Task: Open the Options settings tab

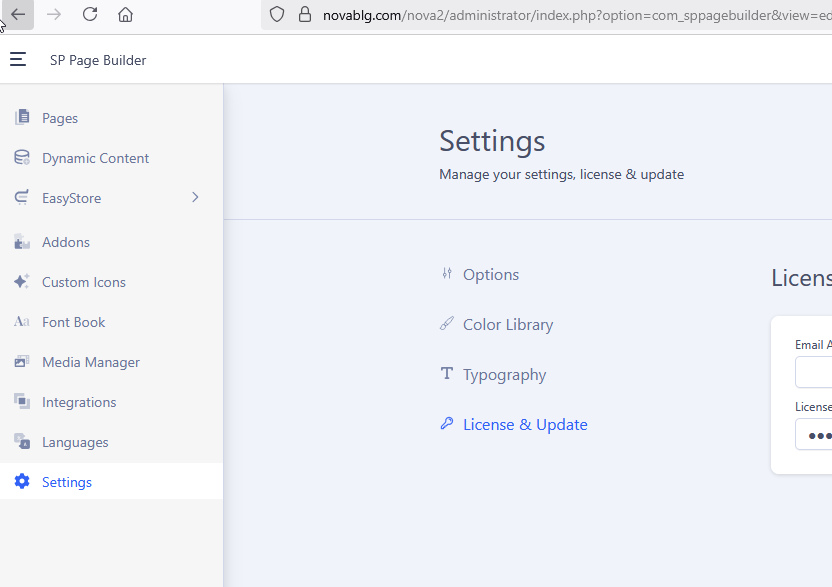Action: coord(490,275)
